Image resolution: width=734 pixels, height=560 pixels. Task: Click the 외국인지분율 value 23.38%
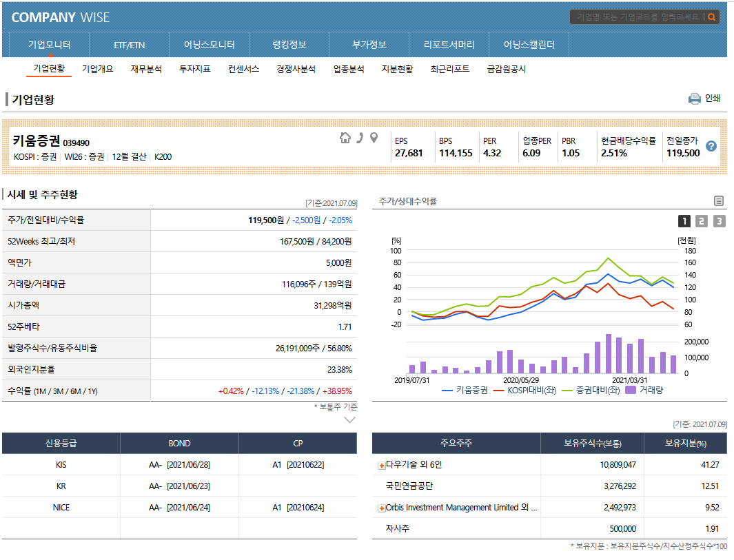(x=339, y=370)
